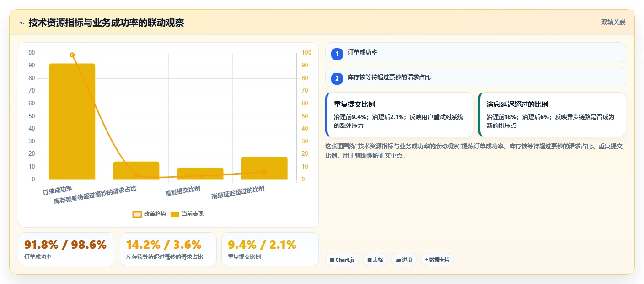Click x-axis label 库存锁等待超过毫秒的请求占比
Image resolution: width=644 pixels, height=284 pixels.
pyautogui.click(x=95, y=195)
